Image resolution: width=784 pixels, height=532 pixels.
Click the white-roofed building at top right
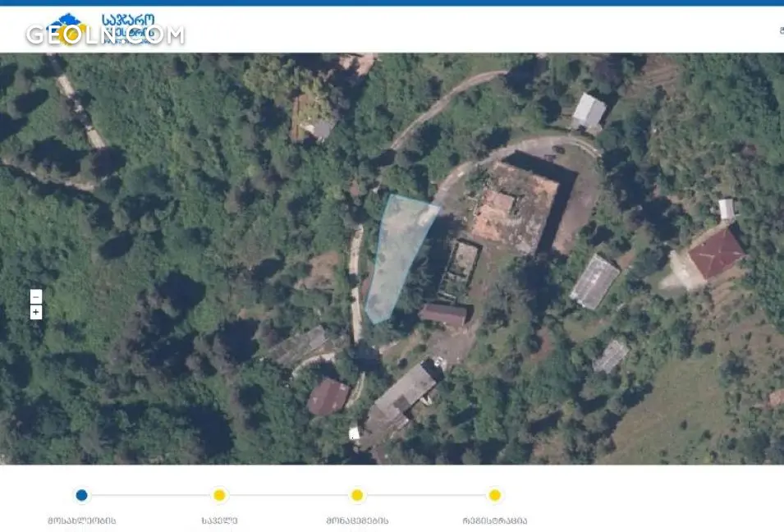point(588,111)
